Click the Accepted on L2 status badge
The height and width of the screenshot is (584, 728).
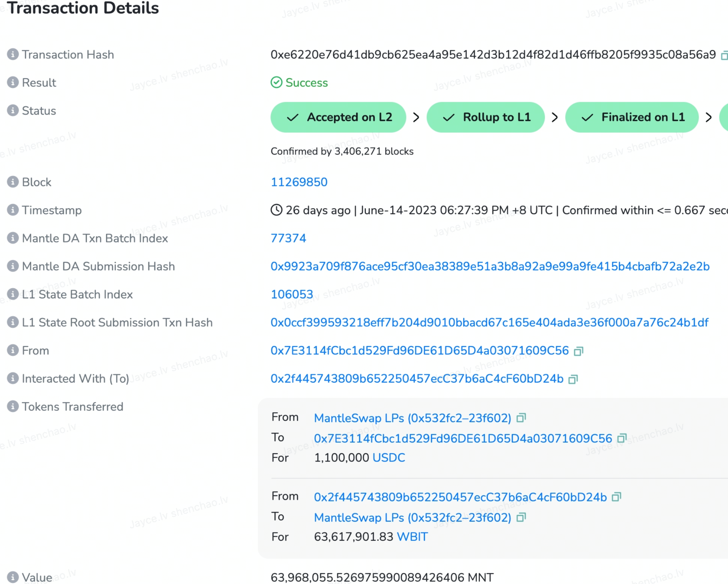coord(338,117)
